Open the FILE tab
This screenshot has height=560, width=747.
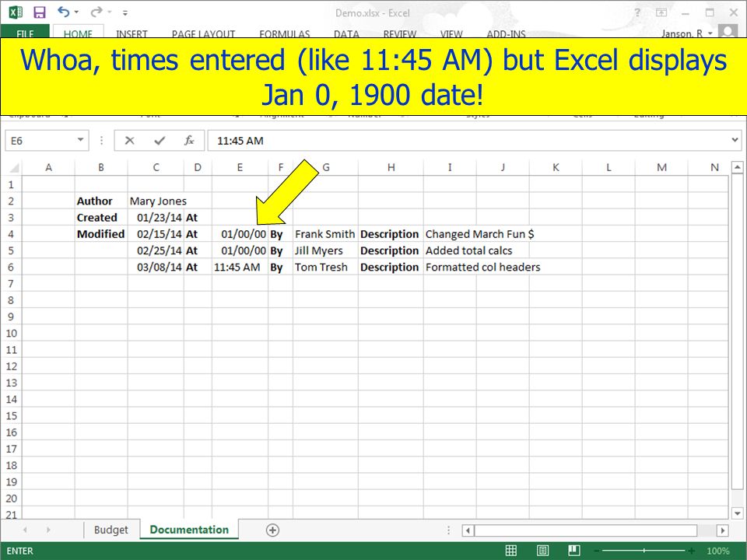coord(25,33)
